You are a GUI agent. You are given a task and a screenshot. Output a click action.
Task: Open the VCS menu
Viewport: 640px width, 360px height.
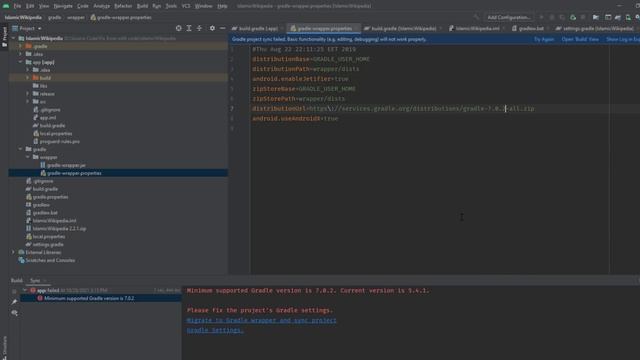[x=186, y=6]
